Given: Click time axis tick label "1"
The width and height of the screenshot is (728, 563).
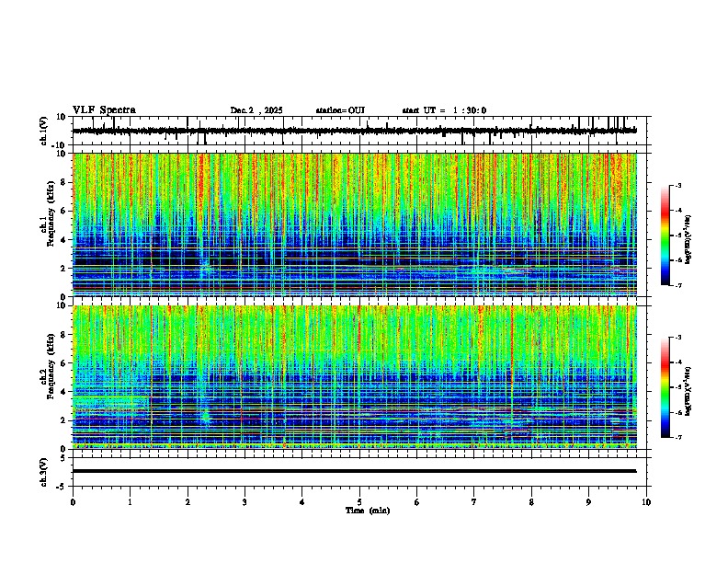Looking at the screenshot, I should point(130,502).
